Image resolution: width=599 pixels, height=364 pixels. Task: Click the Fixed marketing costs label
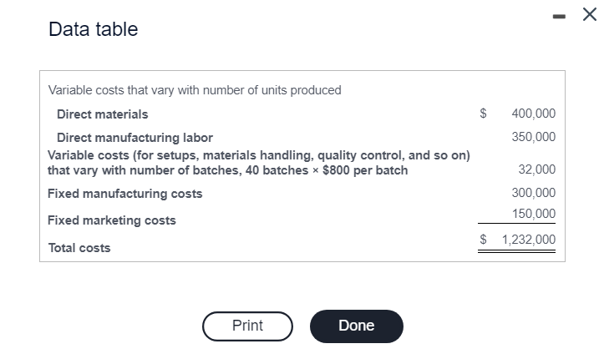tap(112, 220)
